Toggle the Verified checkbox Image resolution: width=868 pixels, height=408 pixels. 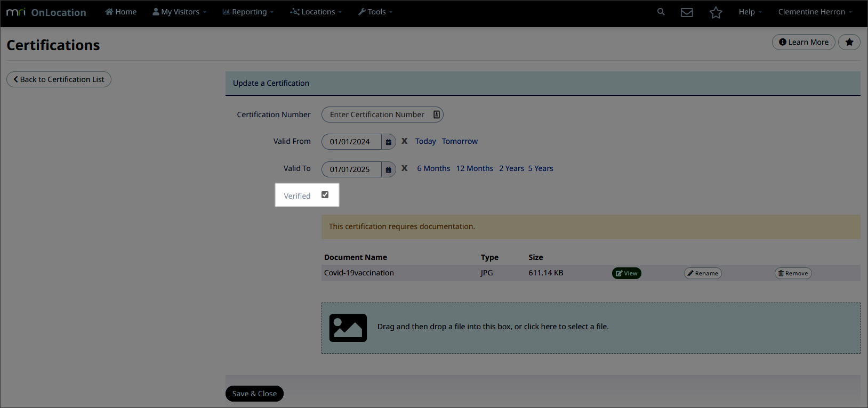tap(325, 195)
